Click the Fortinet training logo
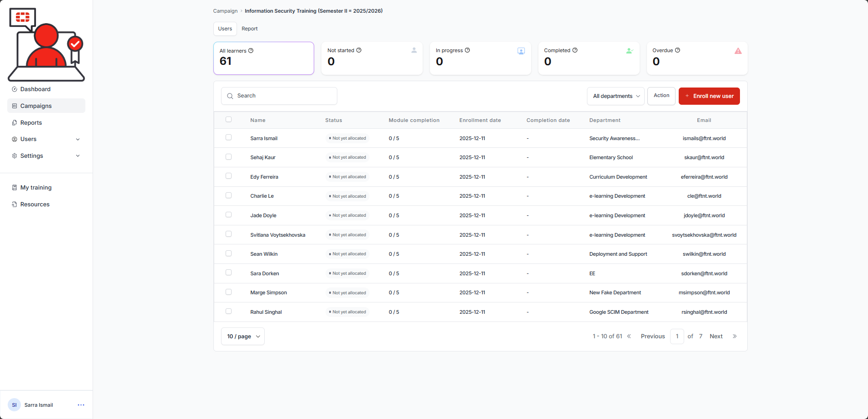 [46, 44]
